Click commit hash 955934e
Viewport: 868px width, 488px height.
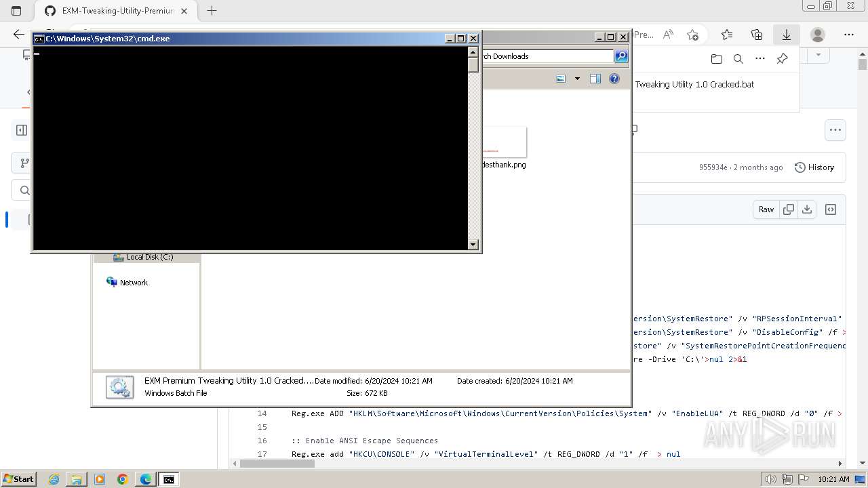pyautogui.click(x=713, y=167)
